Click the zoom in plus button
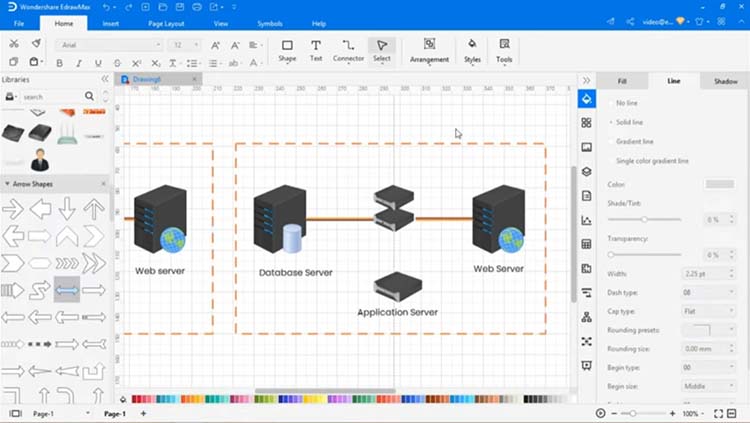Image resolution: width=750 pixels, height=423 pixels. click(673, 413)
